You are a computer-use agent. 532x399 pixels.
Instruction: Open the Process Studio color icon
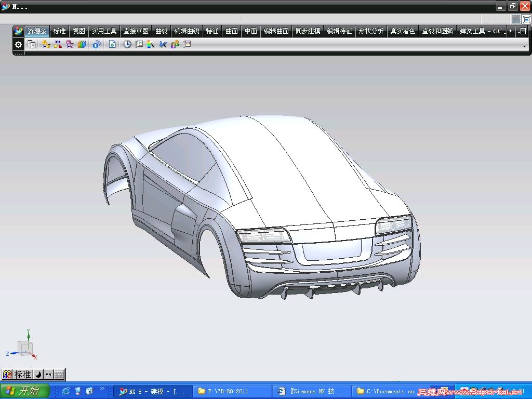click(x=151, y=44)
